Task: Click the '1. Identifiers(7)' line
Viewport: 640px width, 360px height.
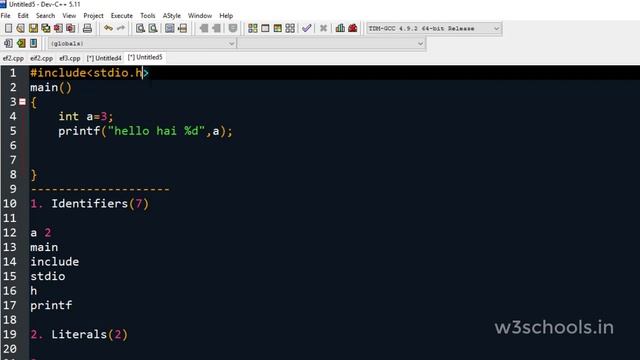Action: 90,204
